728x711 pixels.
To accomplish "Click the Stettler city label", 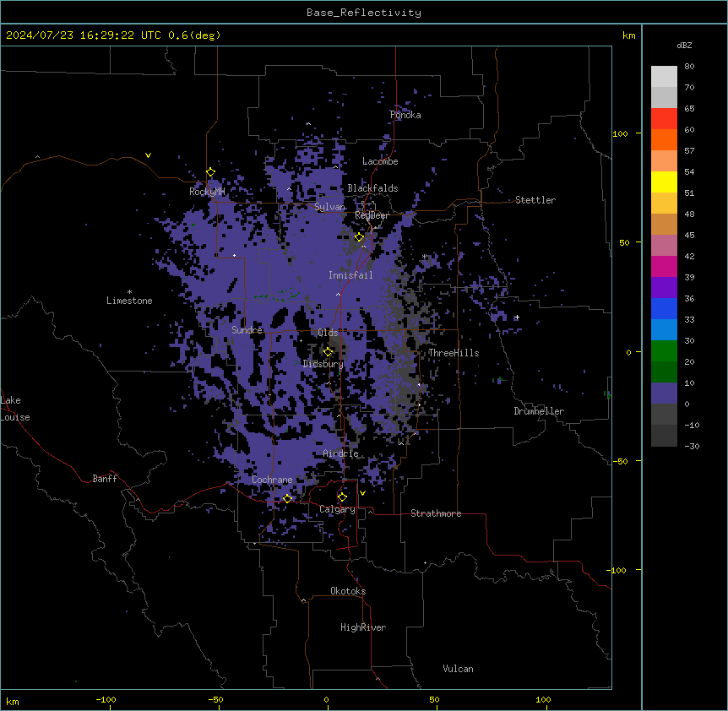I will tap(535, 200).
